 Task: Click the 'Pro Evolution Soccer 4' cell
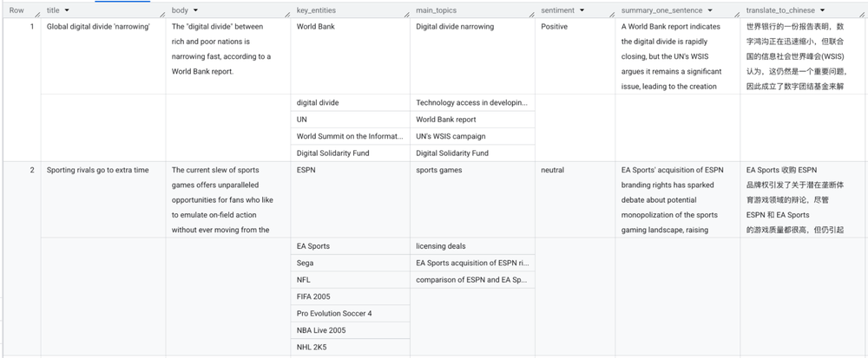coord(334,313)
